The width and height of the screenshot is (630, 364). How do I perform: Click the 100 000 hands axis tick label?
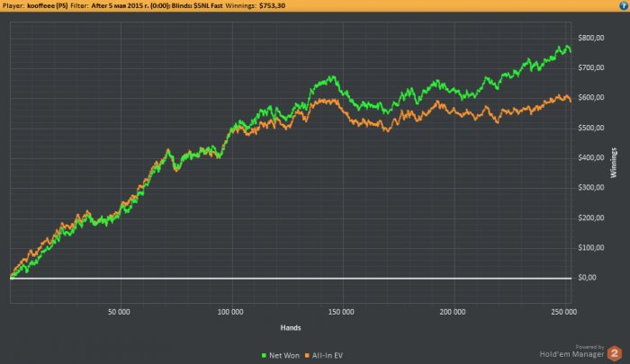pos(230,313)
